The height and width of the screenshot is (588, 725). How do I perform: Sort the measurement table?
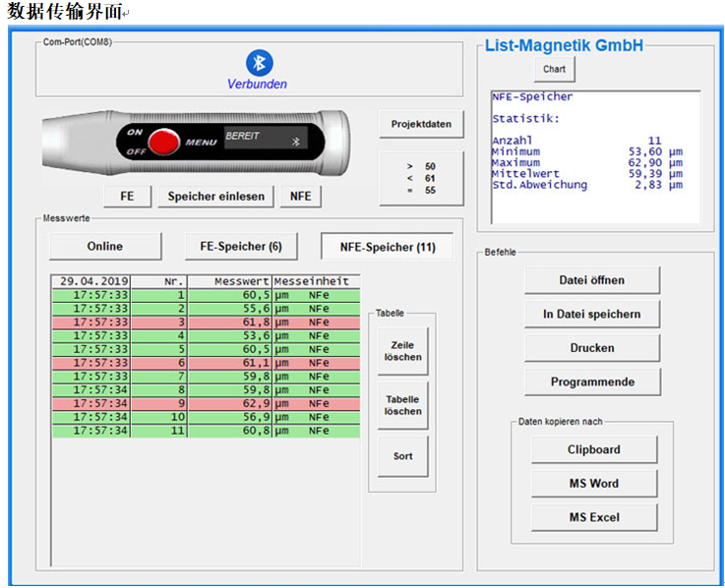point(402,456)
